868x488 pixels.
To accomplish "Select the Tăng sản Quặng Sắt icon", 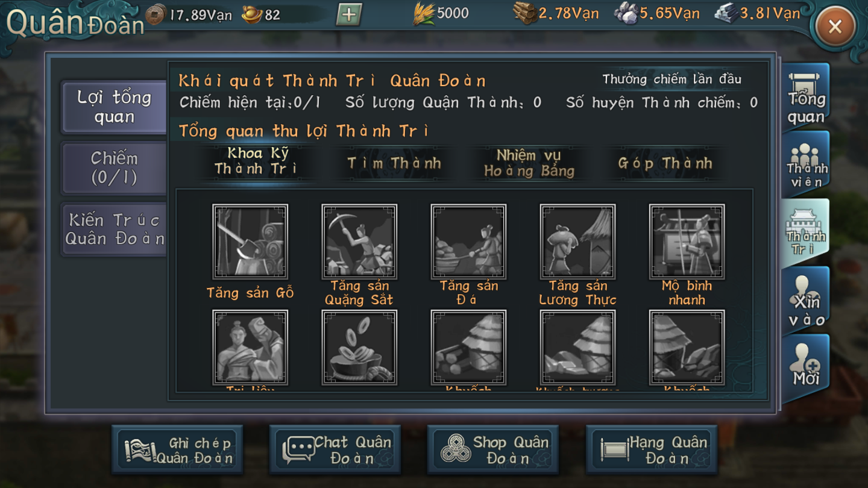I will (359, 242).
